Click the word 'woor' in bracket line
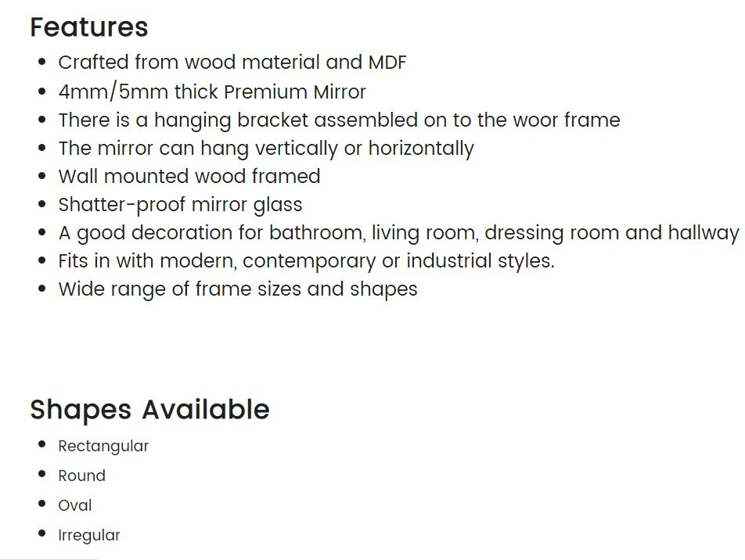Image resolution: width=745 pixels, height=560 pixels. (x=535, y=120)
